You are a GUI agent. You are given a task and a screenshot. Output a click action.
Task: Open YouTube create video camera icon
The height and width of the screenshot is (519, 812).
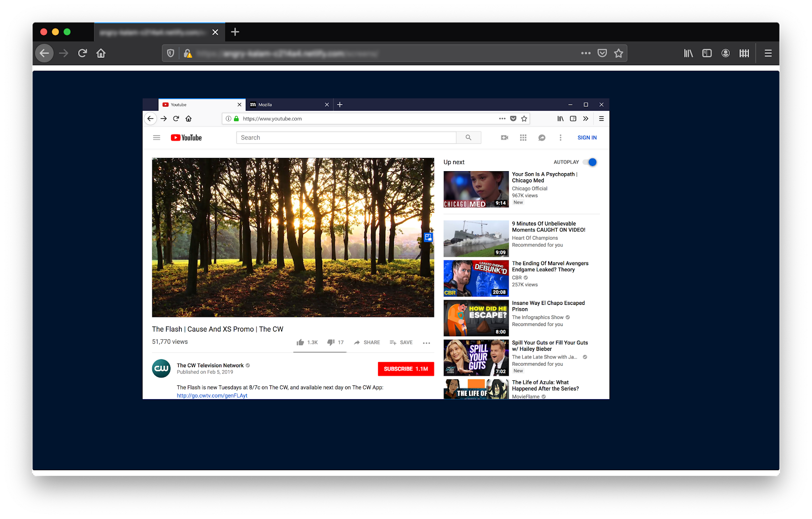pyautogui.click(x=504, y=138)
